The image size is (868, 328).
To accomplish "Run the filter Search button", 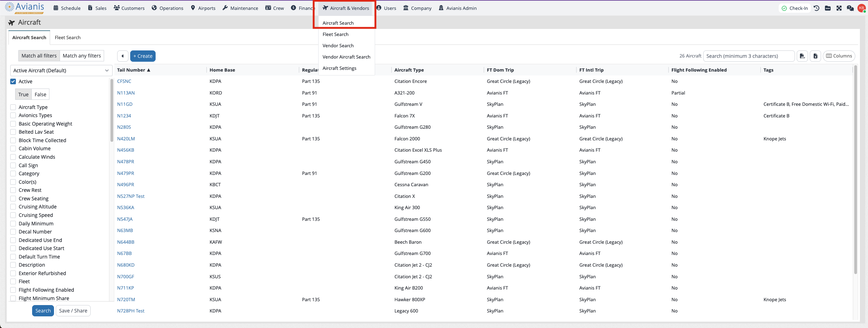I will (x=43, y=311).
